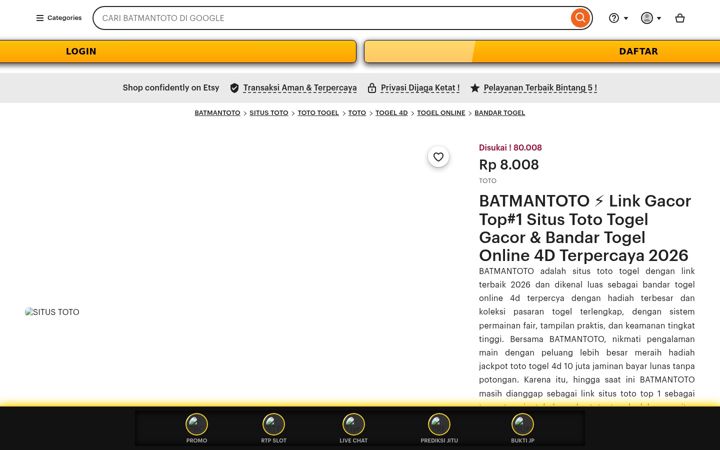Click the Rp 8.008 price text
The height and width of the screenshot is (450, 720).
tap(509, 165)
